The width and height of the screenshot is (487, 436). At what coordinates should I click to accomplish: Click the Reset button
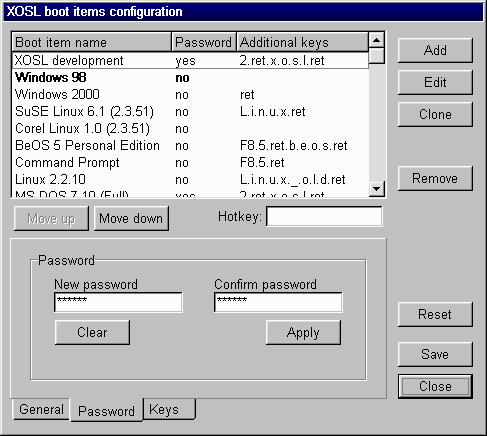435,314
